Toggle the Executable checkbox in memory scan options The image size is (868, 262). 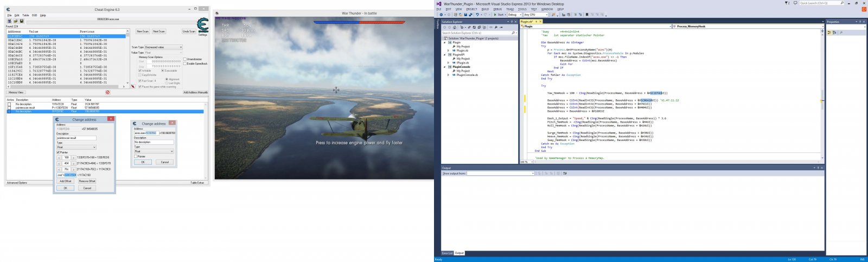click(x=163, y=71)
